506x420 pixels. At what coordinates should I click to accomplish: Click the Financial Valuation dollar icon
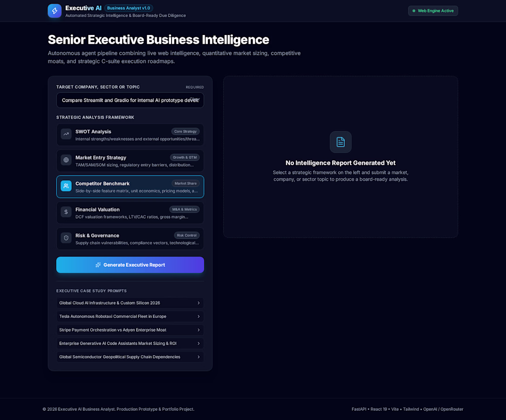click(x=66, y=212)
